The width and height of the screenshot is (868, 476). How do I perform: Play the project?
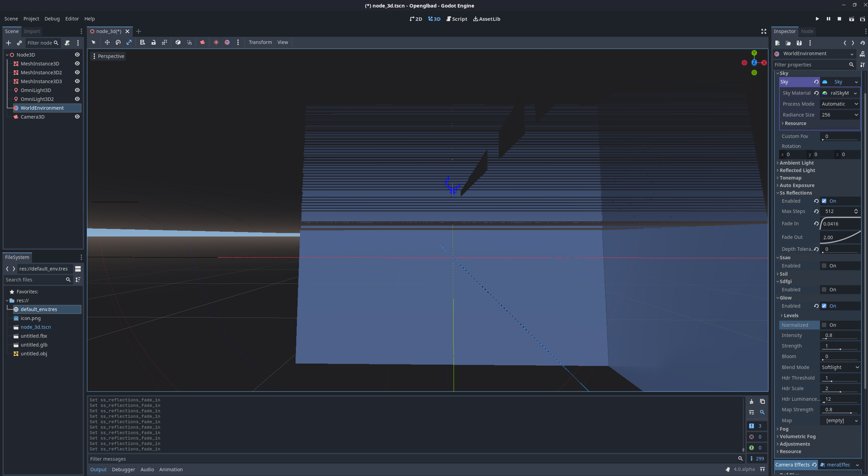(x=817, y=19)
